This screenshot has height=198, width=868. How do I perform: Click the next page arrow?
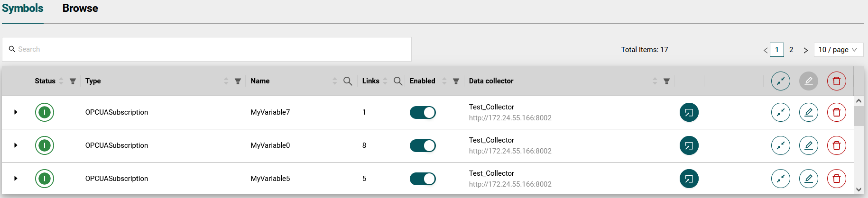point(805,50)
